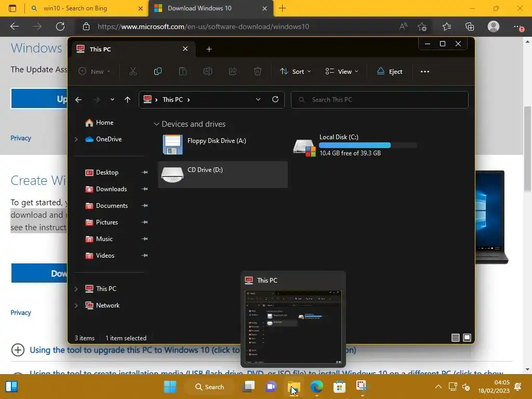532x399 pixels.
Task: Click the Copy icon in Explorer toolbar
Action: pos(158,71)
